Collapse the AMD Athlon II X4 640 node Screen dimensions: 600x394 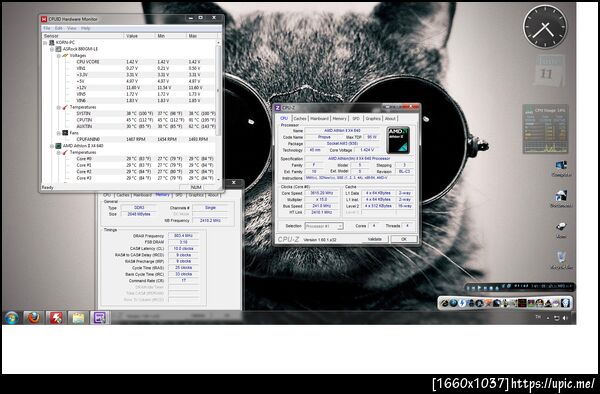click(x=52, y=146)
